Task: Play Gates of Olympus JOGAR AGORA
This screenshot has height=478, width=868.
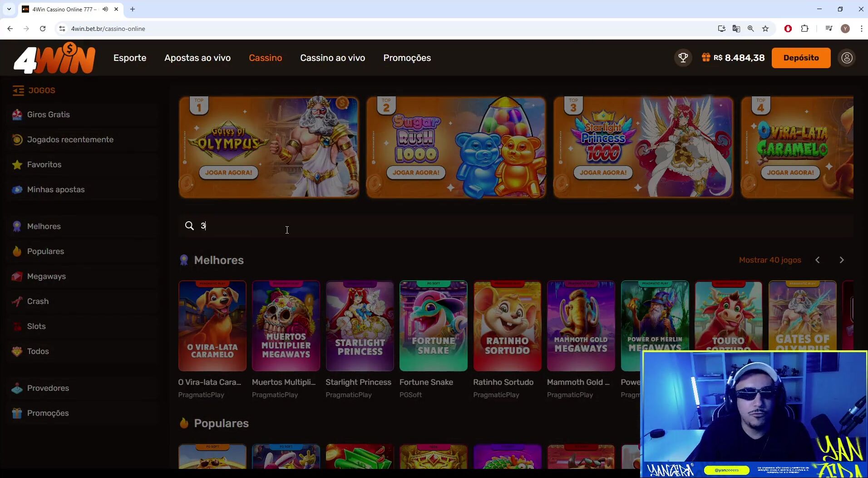Action: [228, 173]
